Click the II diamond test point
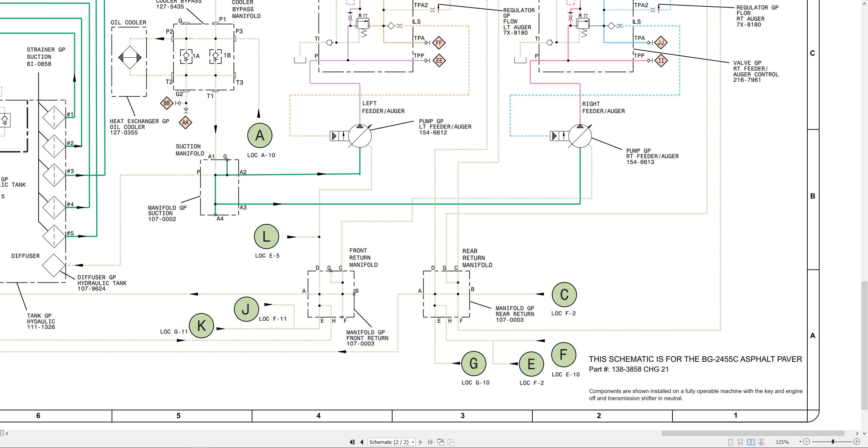This screenshot has width=868, height=448. click(661, 61)
